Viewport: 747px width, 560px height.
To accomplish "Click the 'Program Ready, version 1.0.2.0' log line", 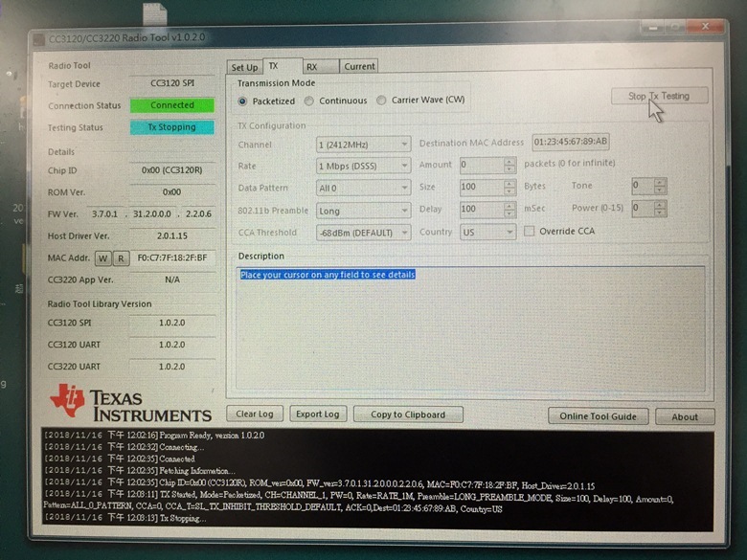I will point(154,436).
